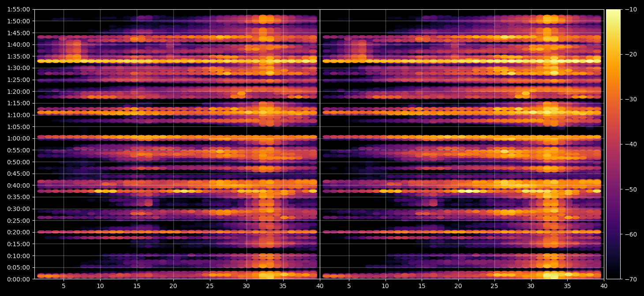Click the 1:35:00 y-axis tick label
The width and height of the screenshot is (644, 296).
tap(19, 56)
